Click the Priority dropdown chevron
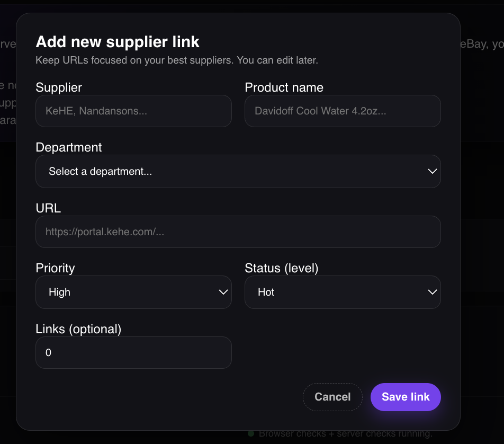 pyautogui.click(x=223, y=292)
